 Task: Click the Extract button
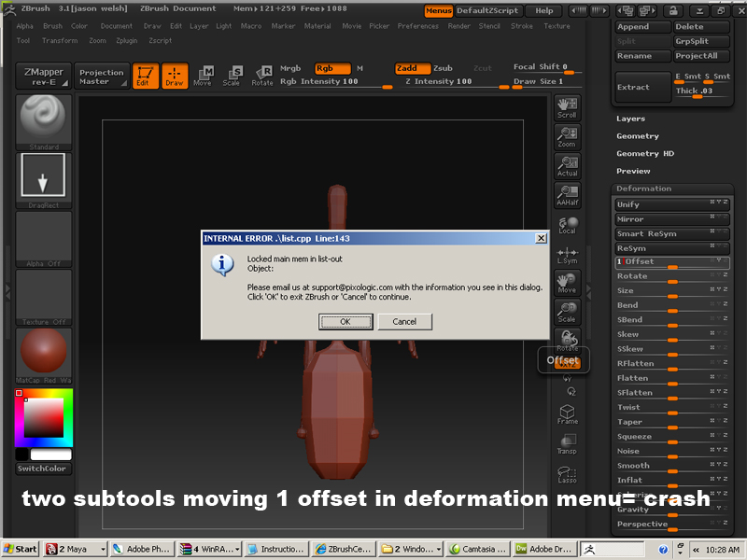pyautogui.click(x=643, y=87)
